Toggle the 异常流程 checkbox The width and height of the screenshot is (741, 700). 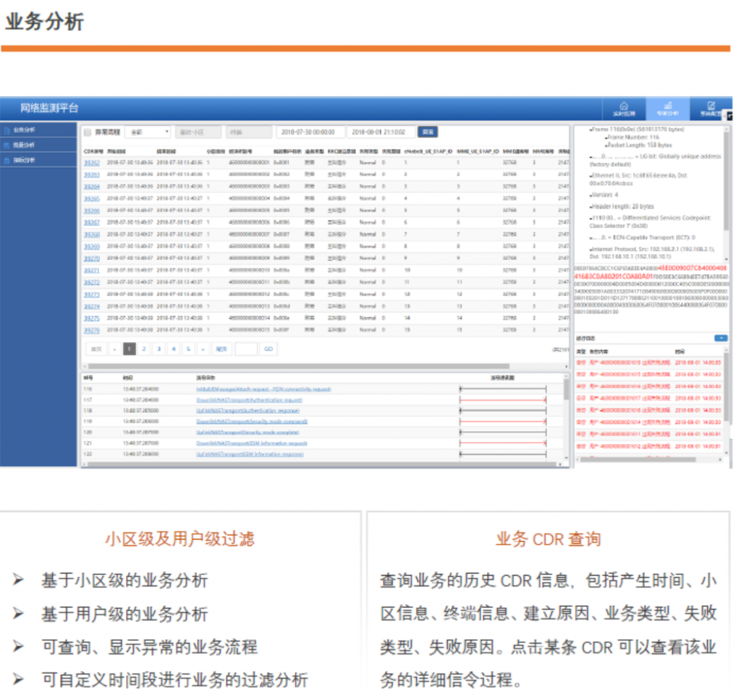(x=88, y=132)
